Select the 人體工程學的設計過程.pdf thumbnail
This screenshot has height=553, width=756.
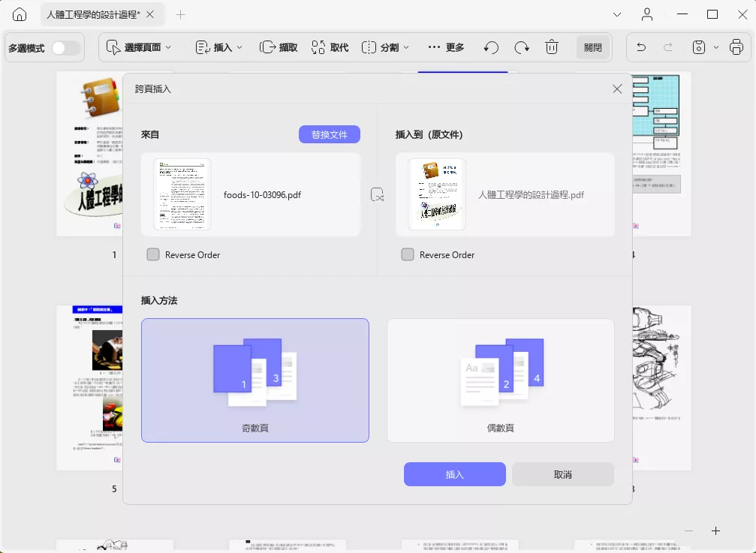click(437, 194)
